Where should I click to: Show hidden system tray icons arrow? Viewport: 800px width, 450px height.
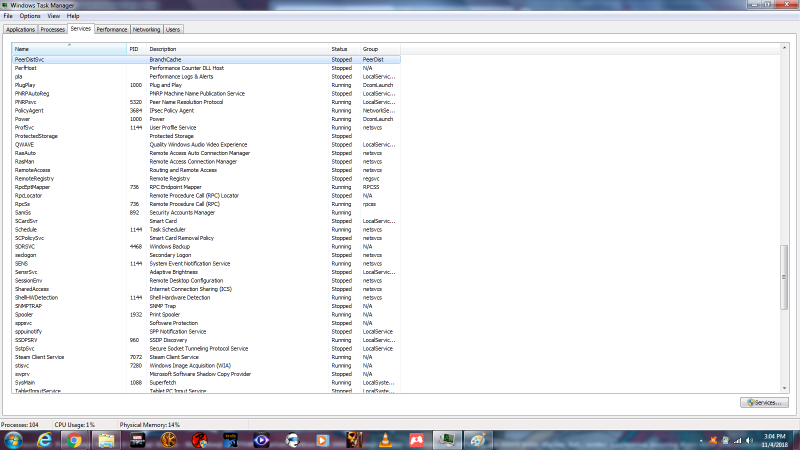(701, 441)
